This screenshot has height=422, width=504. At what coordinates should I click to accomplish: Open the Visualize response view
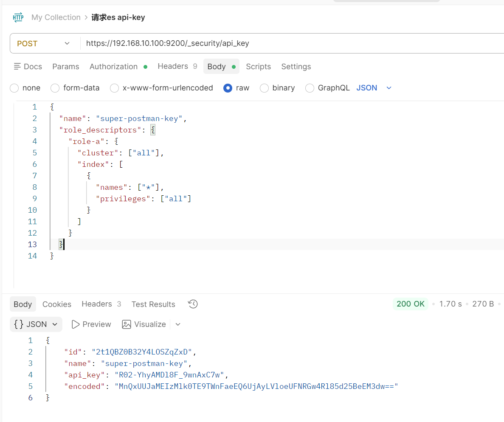[x=144, y=324]
